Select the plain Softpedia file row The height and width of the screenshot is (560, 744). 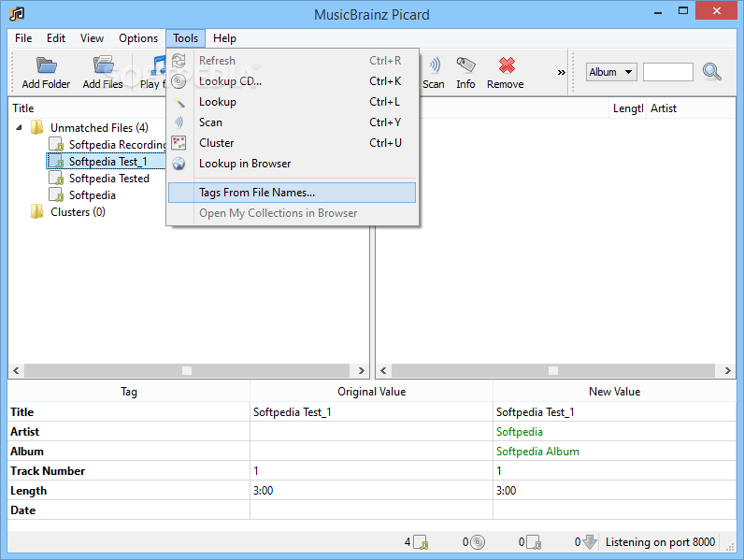93,195
